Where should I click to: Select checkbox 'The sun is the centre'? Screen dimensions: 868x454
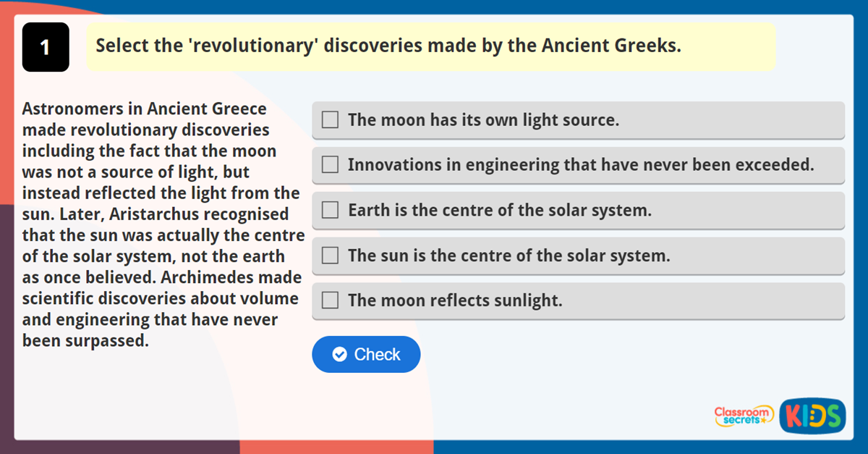tap(330, 255)
